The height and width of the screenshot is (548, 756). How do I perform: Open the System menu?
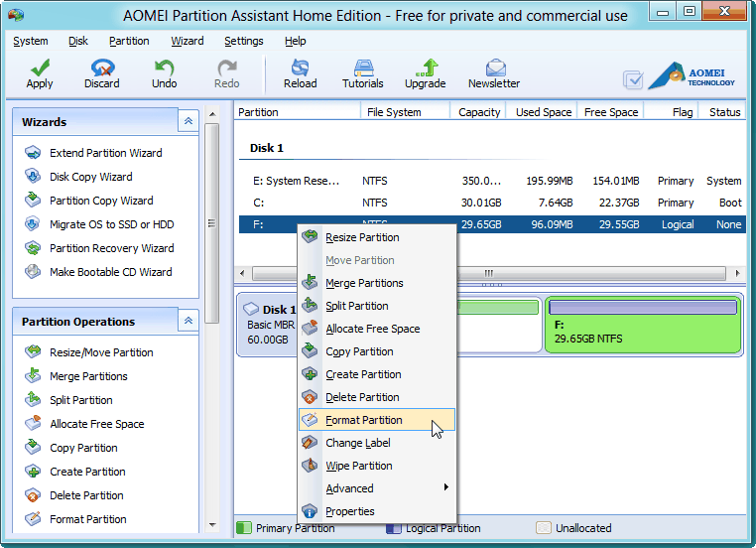click(x=31, y=41)
